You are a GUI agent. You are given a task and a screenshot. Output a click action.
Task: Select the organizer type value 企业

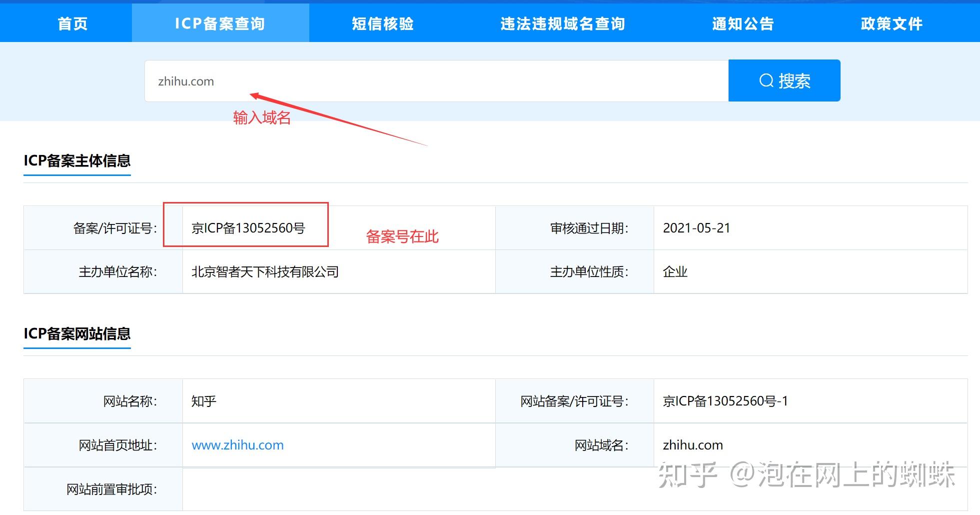pyautogui.click(x=675, y=272)
